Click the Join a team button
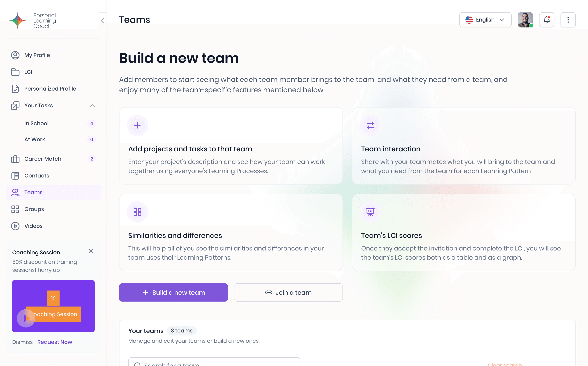The width and height of the screenshot is (588, 366). tap(288, 292)
